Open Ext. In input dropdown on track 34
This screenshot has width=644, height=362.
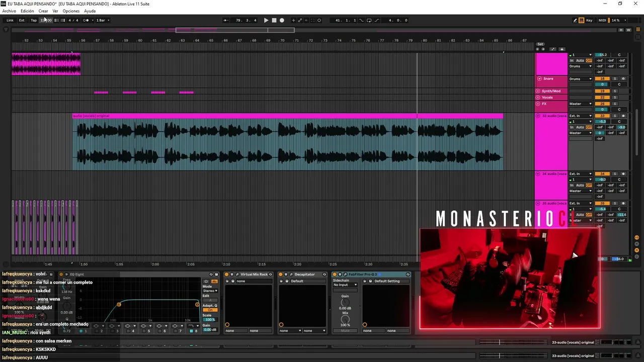581,174
